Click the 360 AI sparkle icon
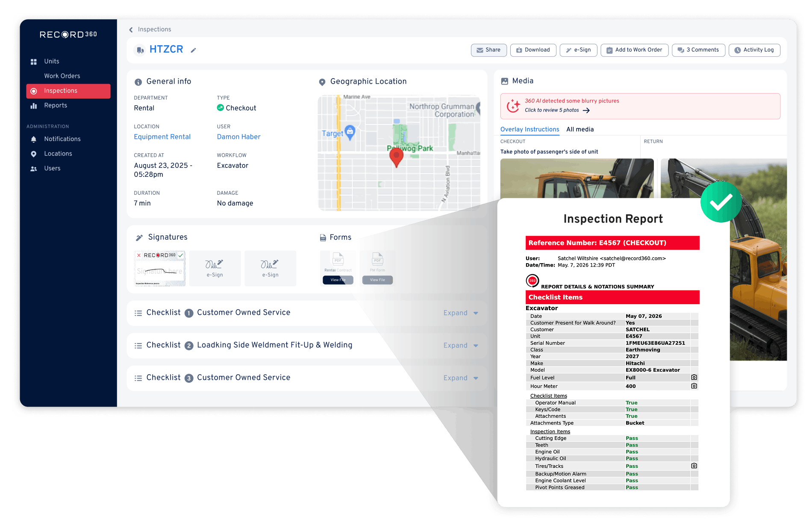 tap(513, 106)
